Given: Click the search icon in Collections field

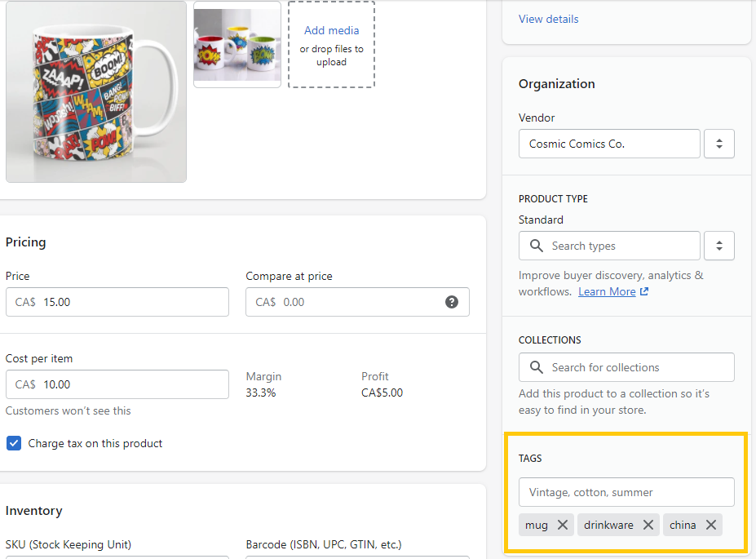Looking at the screenshot, I should point(537,367).
